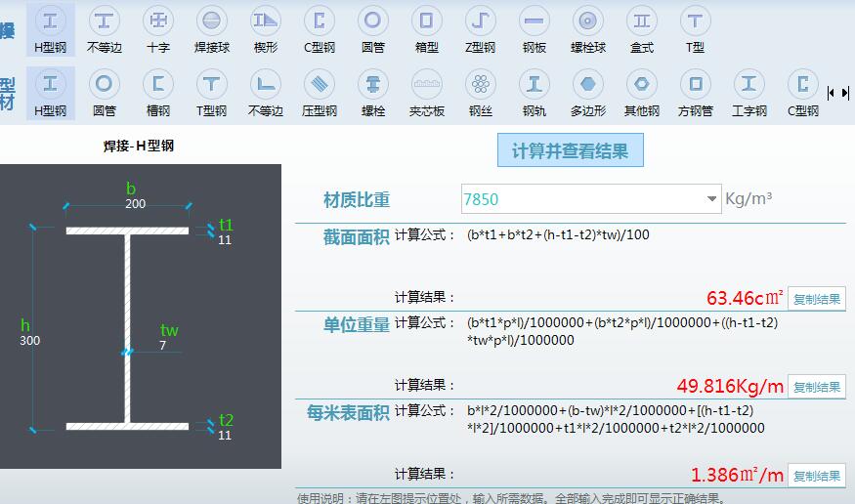Select the 箱型 box section icon
Screen dimensions: 855x504
coord(426,29)
